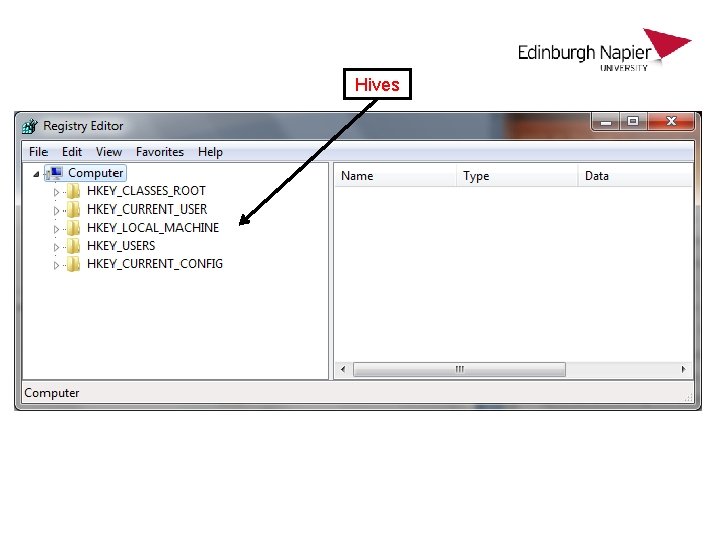The width and height of the screenshot is (720, 540).
Task: Expand the HKEY_LOCAL_MACHINE hive
Action: point(56,229)
